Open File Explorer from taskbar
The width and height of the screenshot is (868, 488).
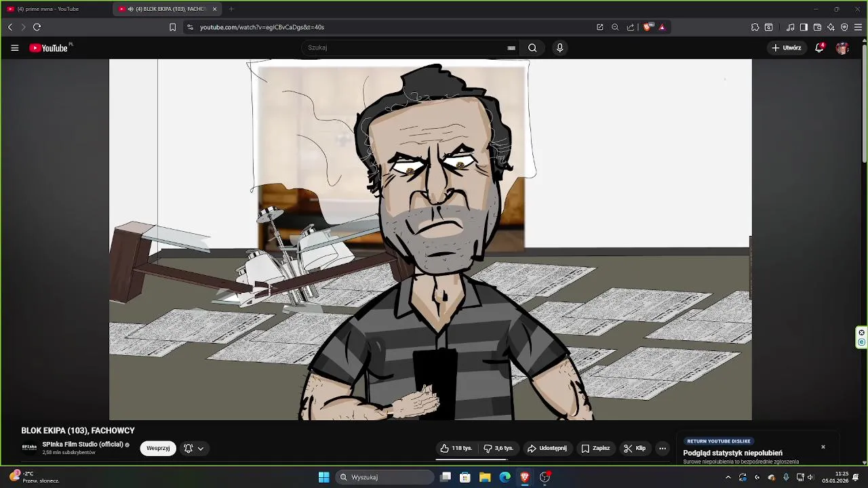click(x=485, y=477)
